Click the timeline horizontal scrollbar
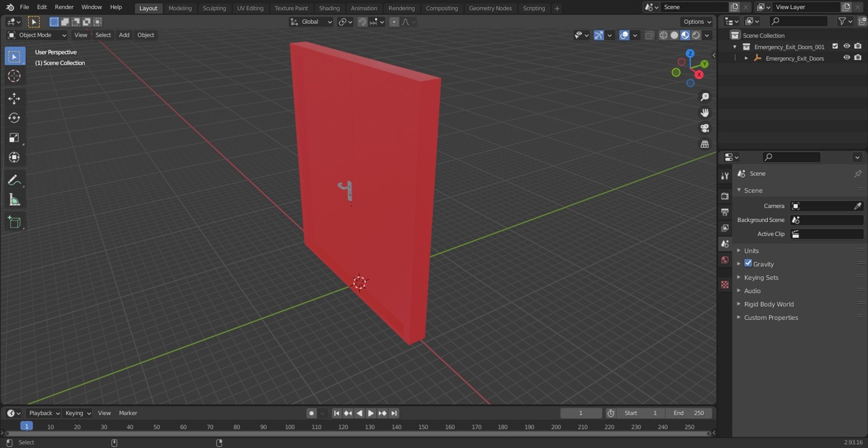Image resolution: width=868 pixels, height=448 pixels. 357,434
